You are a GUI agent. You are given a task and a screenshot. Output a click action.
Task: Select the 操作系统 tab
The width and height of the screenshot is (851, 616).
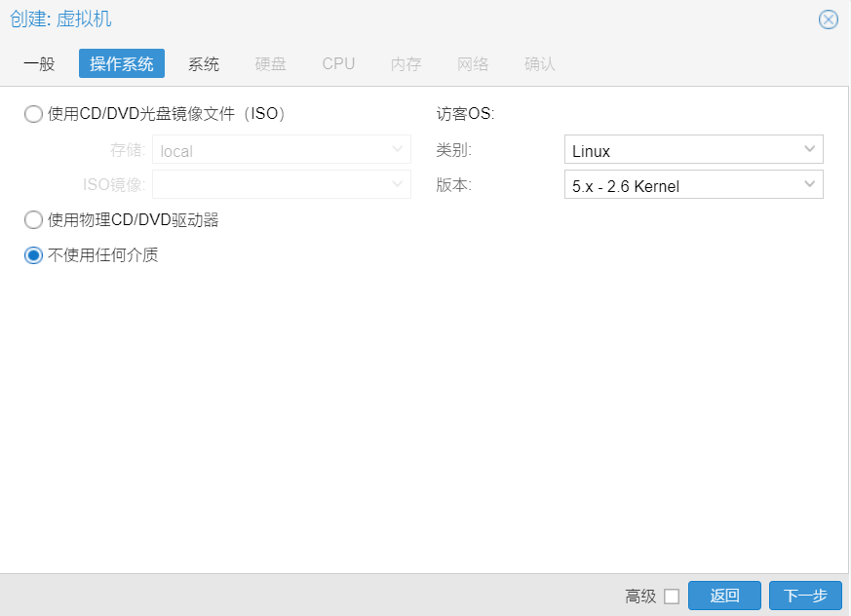[x=122, y=64]
